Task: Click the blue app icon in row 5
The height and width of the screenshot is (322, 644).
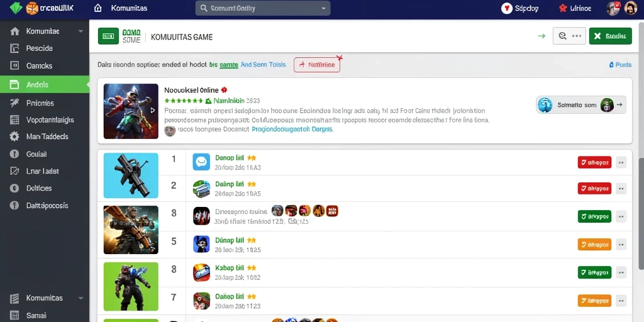Action: click(x=201, y=244)
